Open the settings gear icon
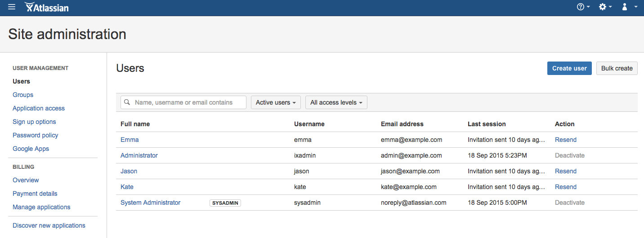This screenshot has height=238, width=644. coord(603,7)
